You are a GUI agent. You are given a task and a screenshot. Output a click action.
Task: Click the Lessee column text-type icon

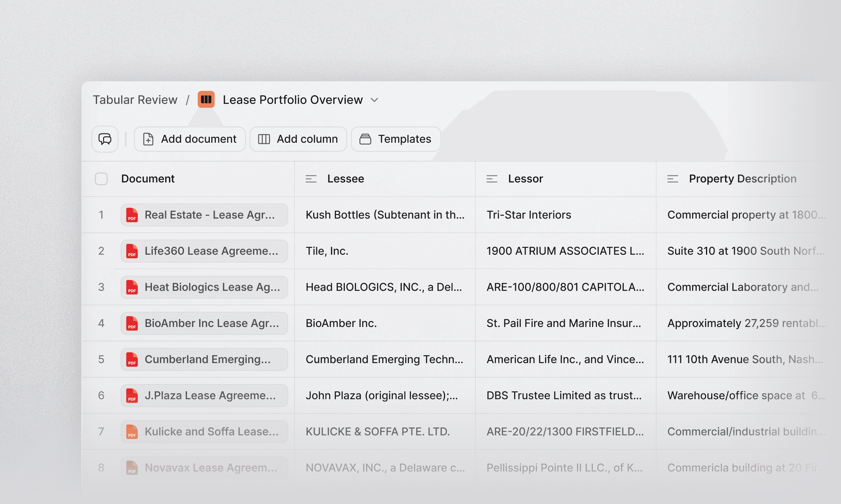[x=311, y=179]
